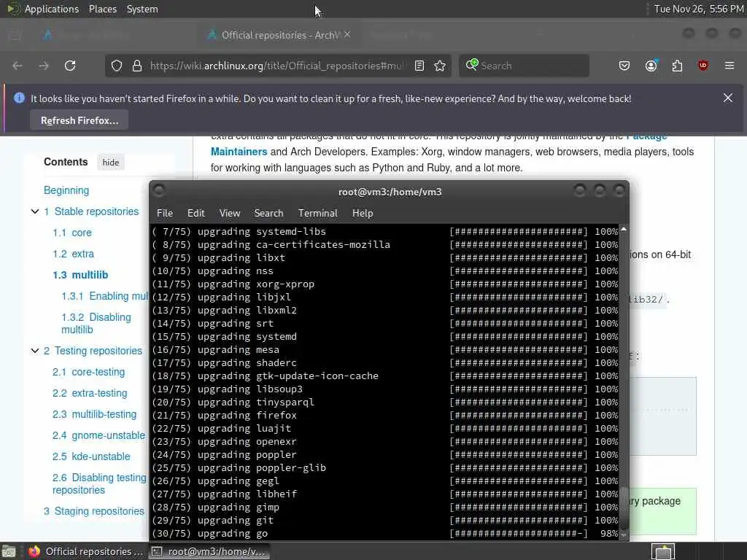Viewport: 747px width, 560px height.
Task: Open the Places menu in top panel
Action: [x=103, y=9]
